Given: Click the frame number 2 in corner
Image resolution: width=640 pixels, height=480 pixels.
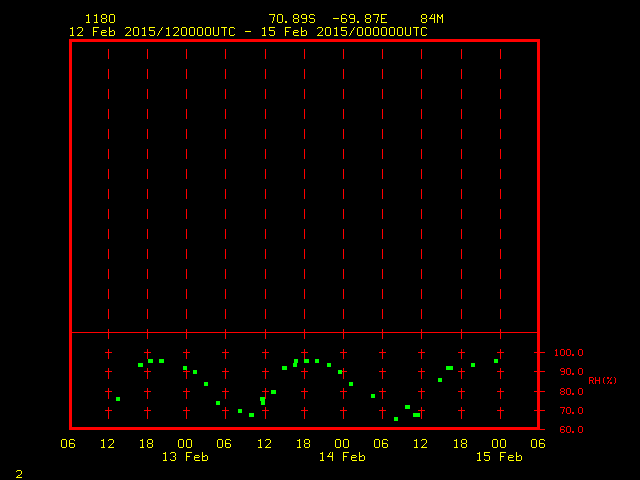Looking at the screenshot, I should 19,473.
